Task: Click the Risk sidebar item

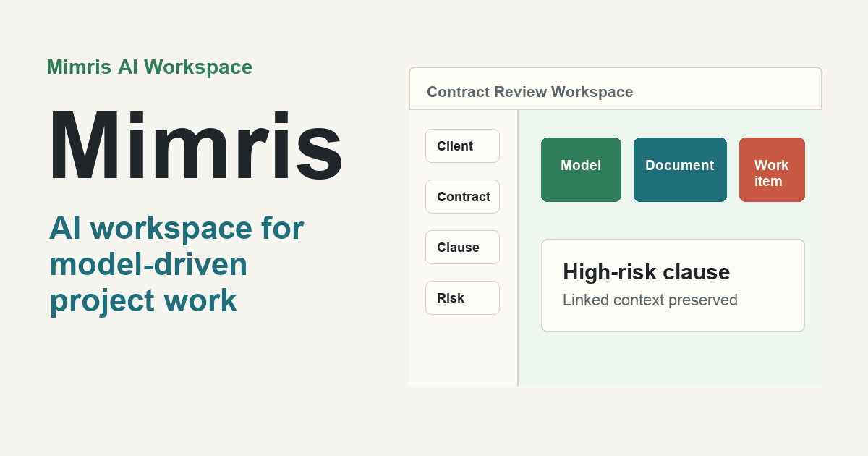Action: click(x=462, y=298)
